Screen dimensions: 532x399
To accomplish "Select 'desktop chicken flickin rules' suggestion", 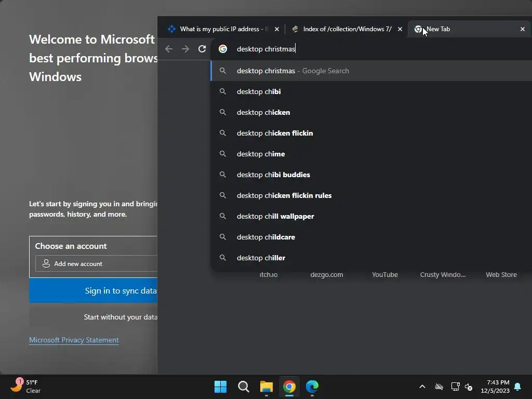I will [x=371, y=195].
